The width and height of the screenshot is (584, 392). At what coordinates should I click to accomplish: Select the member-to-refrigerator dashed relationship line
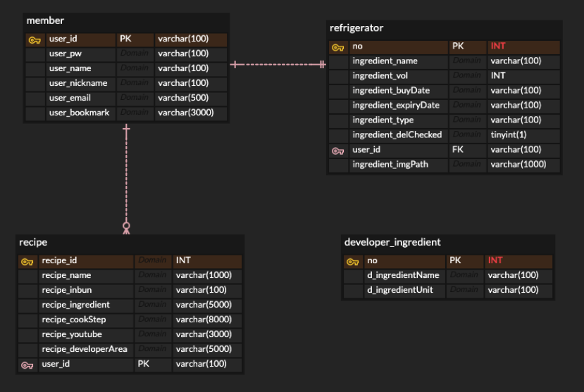coord(278,65)
